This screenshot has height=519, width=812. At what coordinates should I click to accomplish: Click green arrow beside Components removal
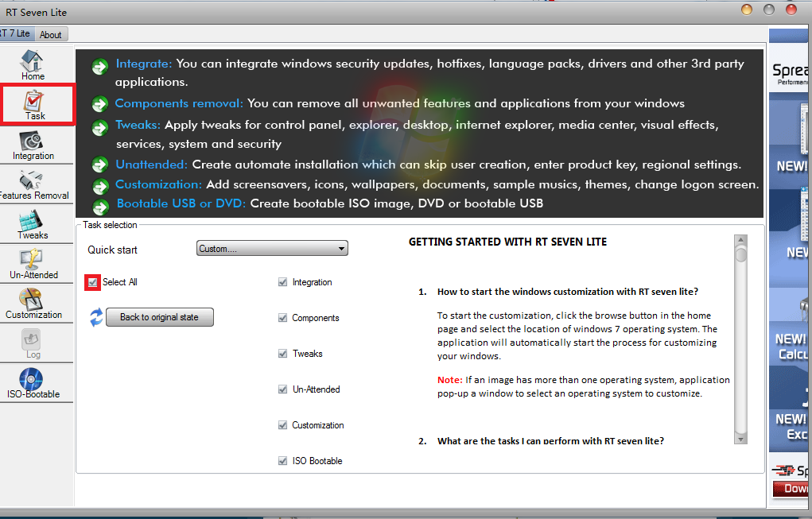pyautogui.click(x=100, y=104)
